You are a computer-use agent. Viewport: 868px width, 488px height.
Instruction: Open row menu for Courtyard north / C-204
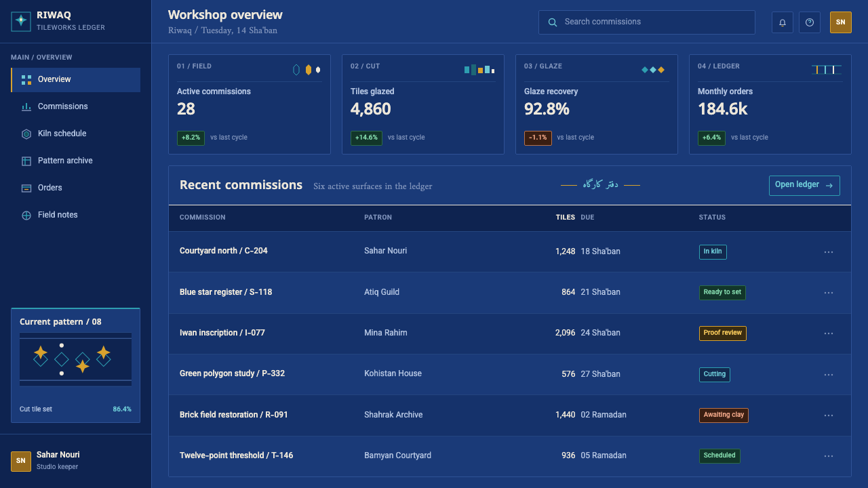pos(829,252)
